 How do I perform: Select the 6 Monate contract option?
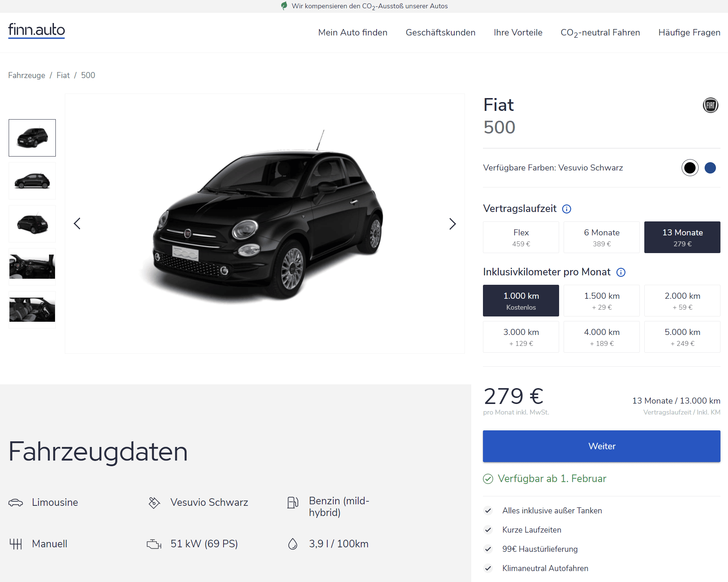(602, 237)
